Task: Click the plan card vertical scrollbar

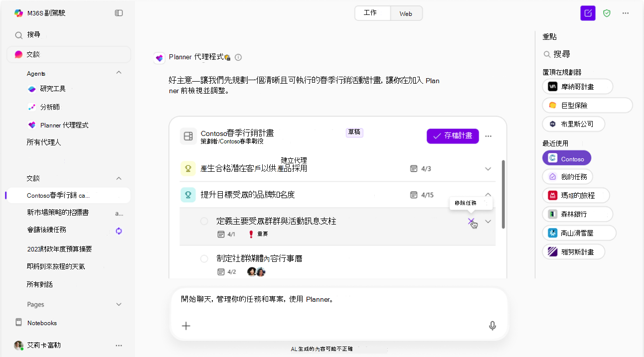Action: coord(502,194)
